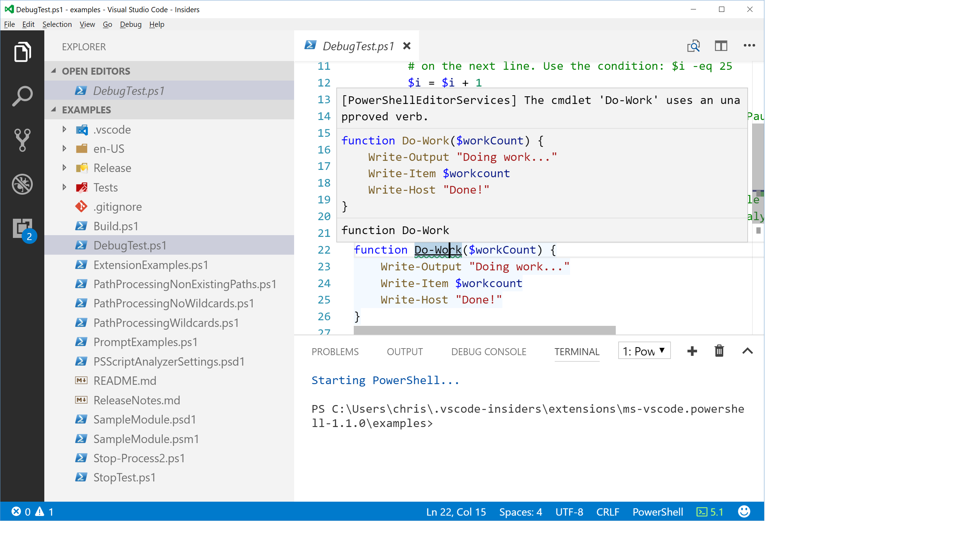Open the Edit menu
This screenshot has height=554, width=980.
[28, 24]
